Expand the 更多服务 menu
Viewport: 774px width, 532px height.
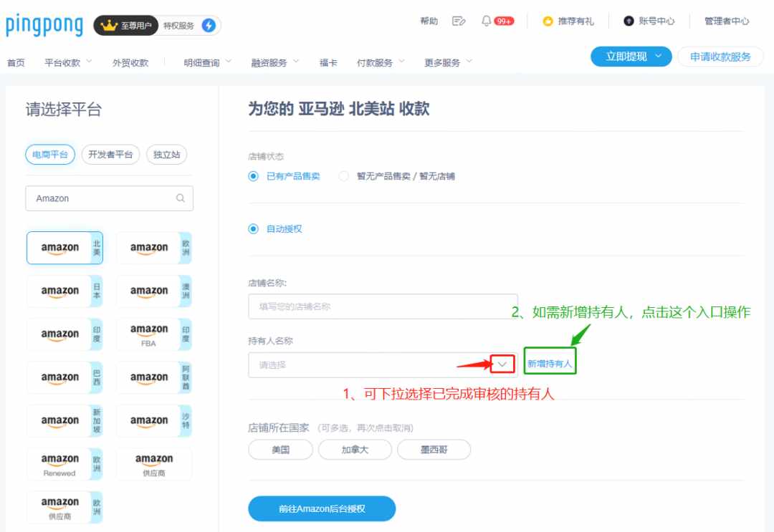pyautogui.click(x=448, y=62)
